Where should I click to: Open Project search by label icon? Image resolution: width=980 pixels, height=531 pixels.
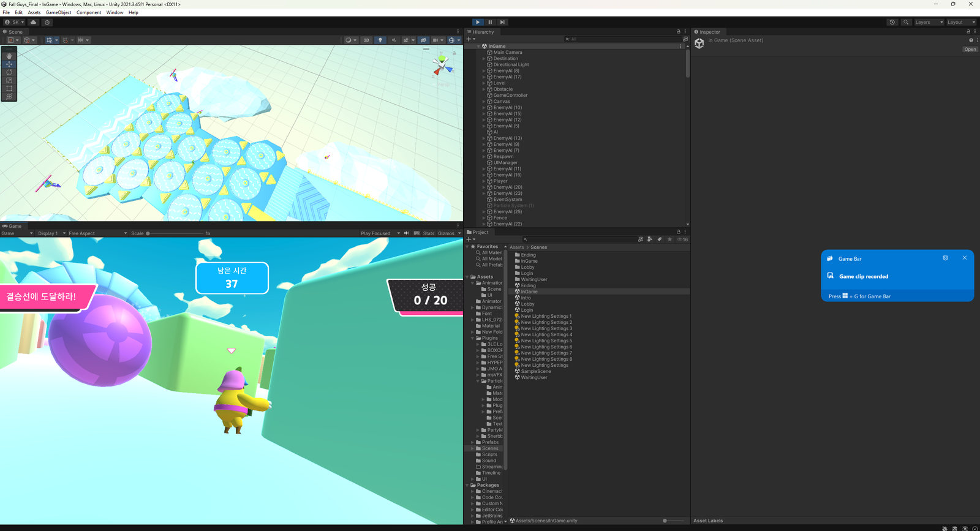pyautogui.click(x=660, y=239)
